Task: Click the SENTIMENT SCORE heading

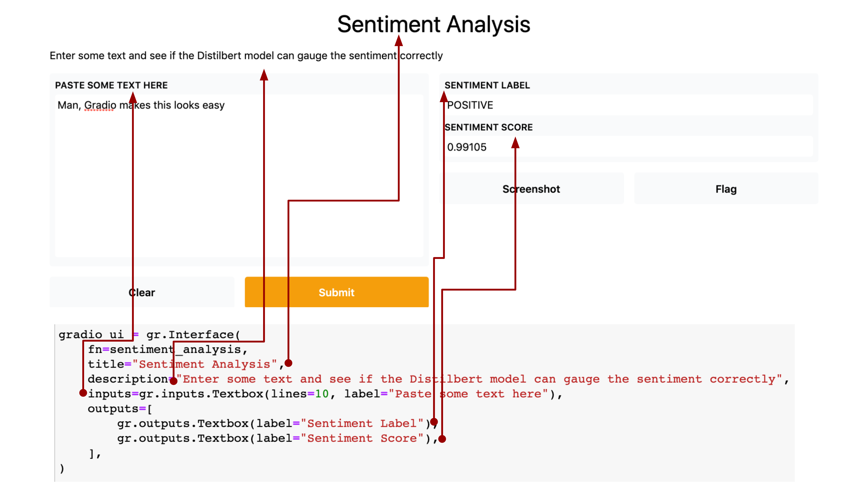Action: tap(488, 127)
